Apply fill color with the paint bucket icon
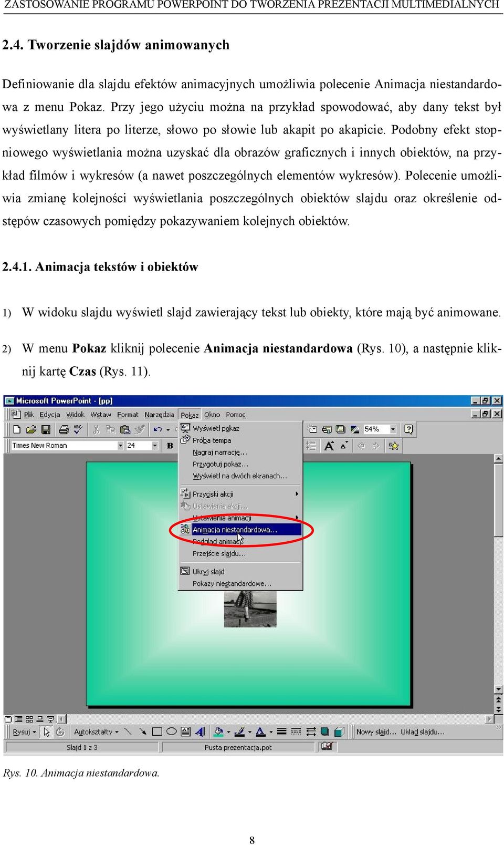The width and height of the screenshot is (504, 845). click(x=218, y=731)
